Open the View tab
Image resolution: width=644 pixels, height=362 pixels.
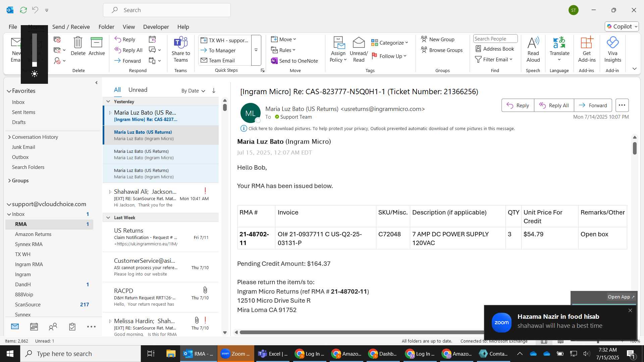128,27
